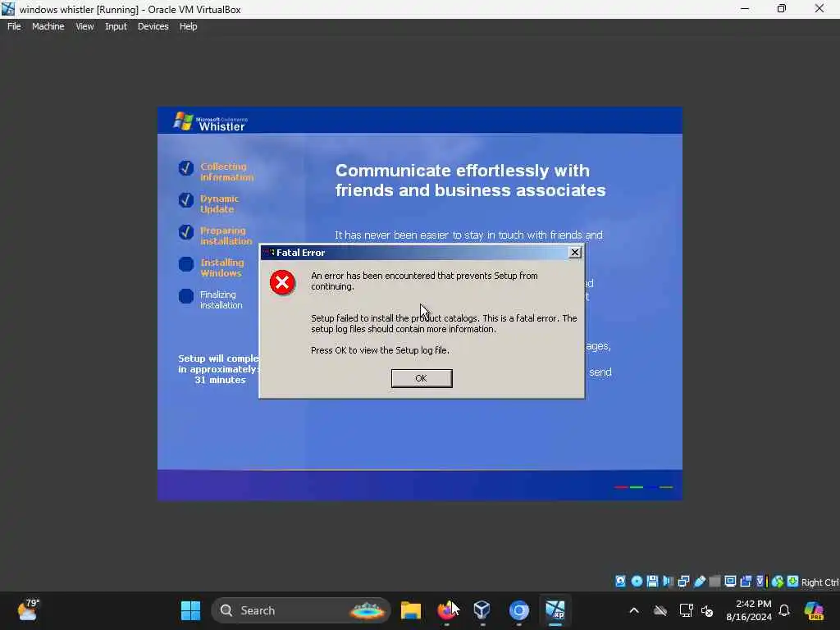Viewport: 840px width, 630px height.
Task: Click 'Press OK to view the Setup log file.'
Action: point(380,350)
